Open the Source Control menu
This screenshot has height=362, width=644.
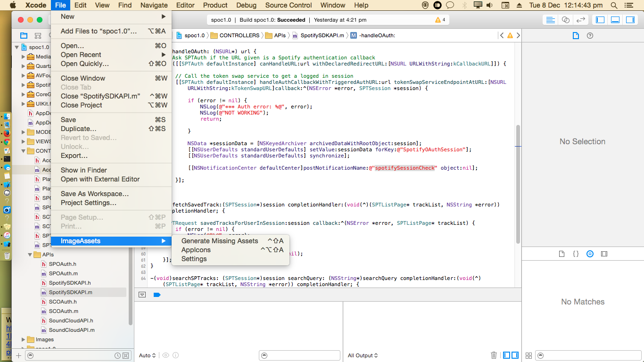coord(289,5)
